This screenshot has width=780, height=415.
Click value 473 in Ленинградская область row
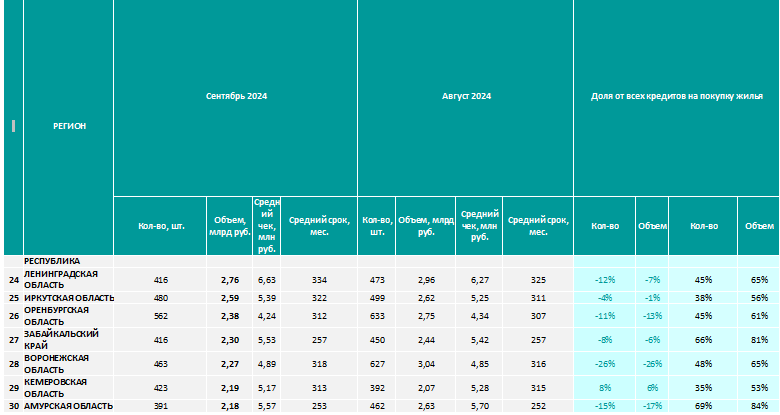[x=377, y=280]
